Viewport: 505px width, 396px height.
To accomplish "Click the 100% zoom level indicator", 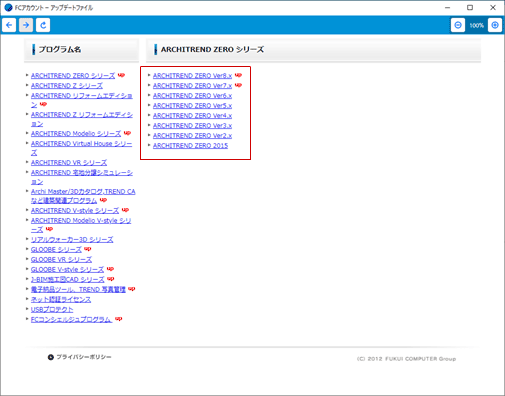I will 476,25.
